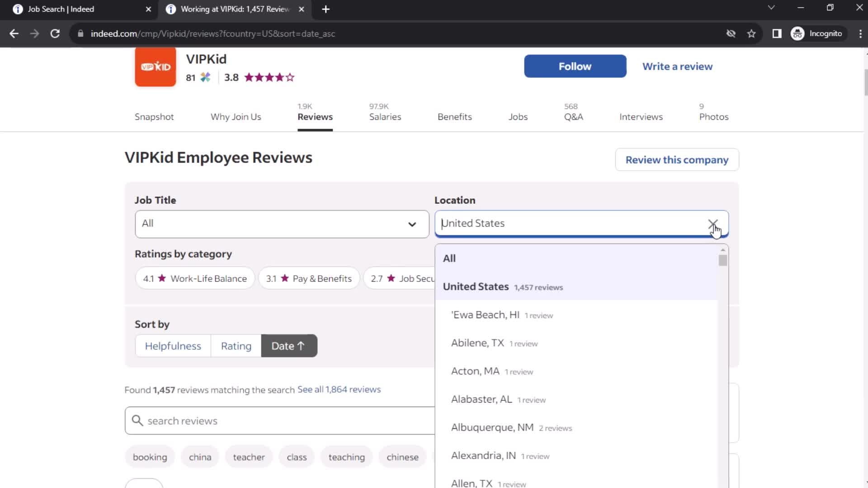Select the china keyword chip
This screenshot has height=488, width=868.
pyautogui.click(x=200, y=457)
